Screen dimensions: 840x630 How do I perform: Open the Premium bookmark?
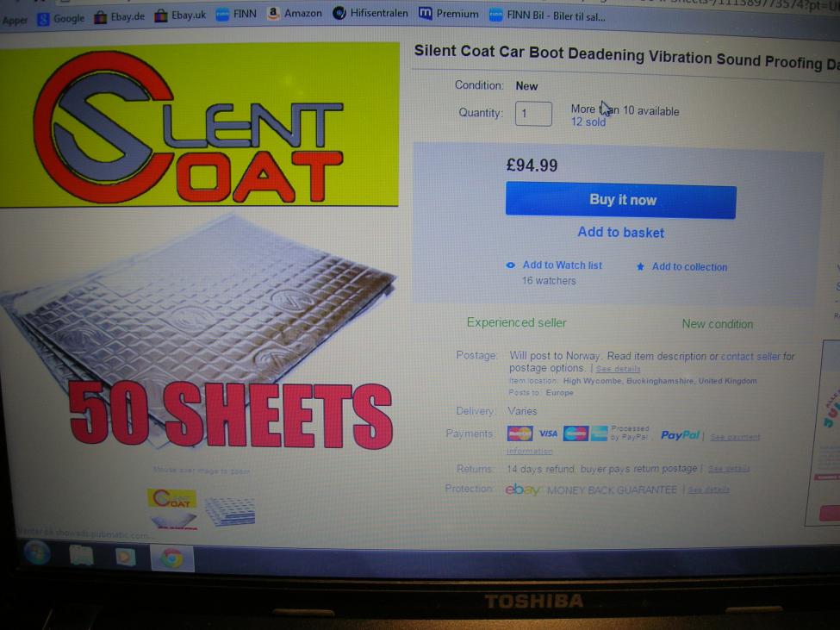(x=448, y=14)
